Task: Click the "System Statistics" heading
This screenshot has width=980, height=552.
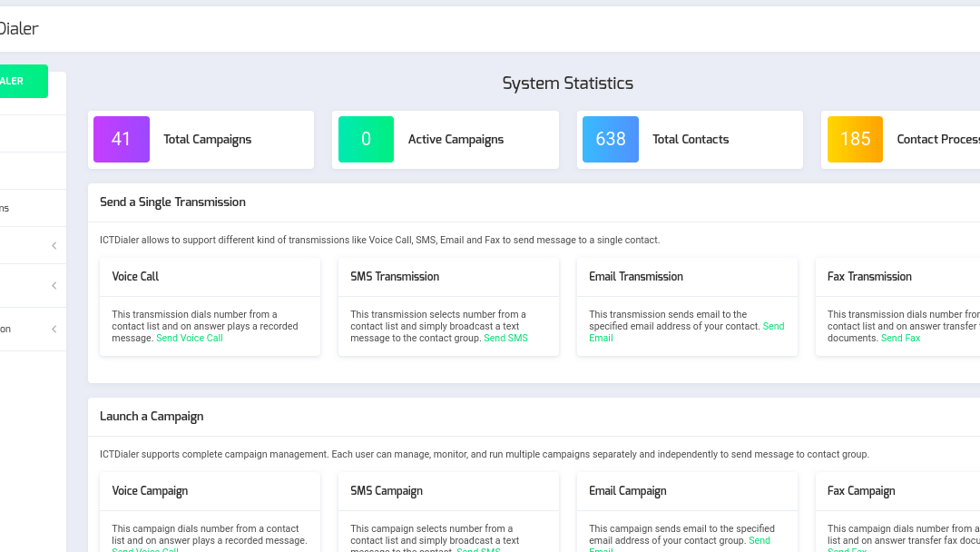Action: tap(567, 84)
